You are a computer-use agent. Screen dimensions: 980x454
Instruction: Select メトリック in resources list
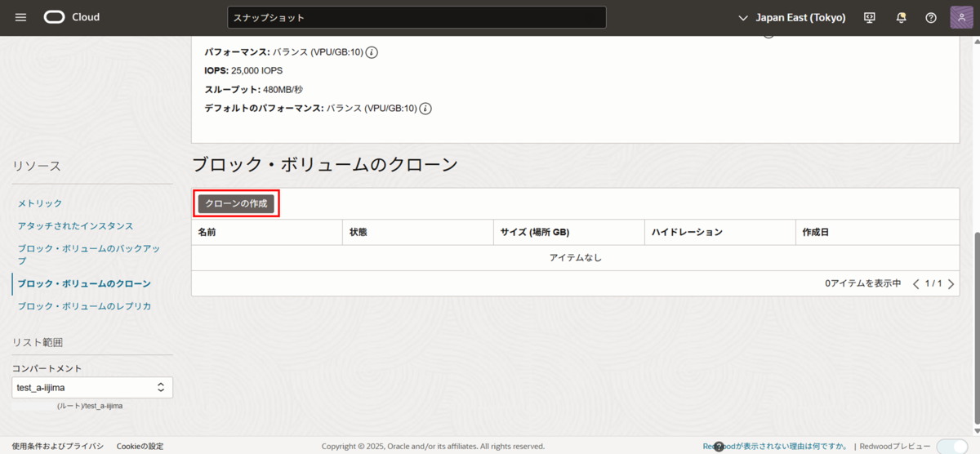[40, 203]
